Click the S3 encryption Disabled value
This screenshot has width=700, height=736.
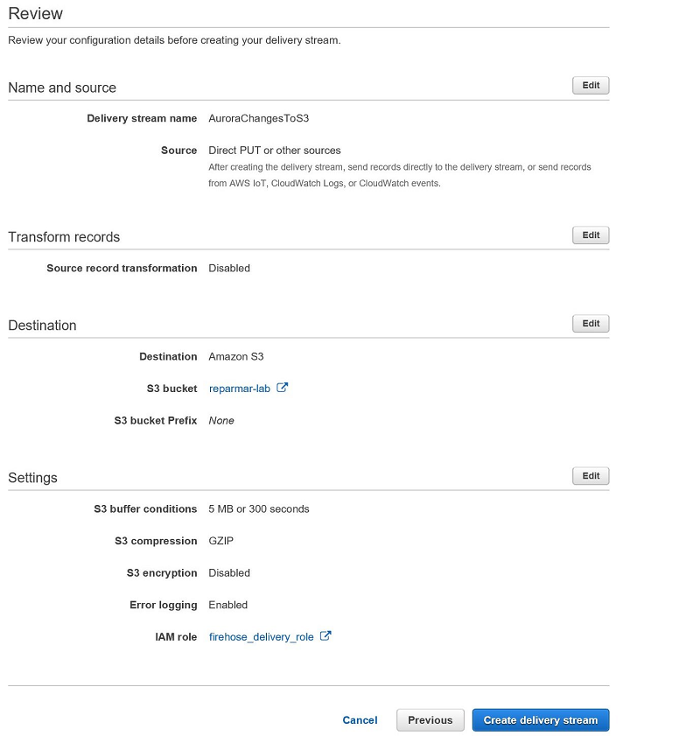point(229,572)
